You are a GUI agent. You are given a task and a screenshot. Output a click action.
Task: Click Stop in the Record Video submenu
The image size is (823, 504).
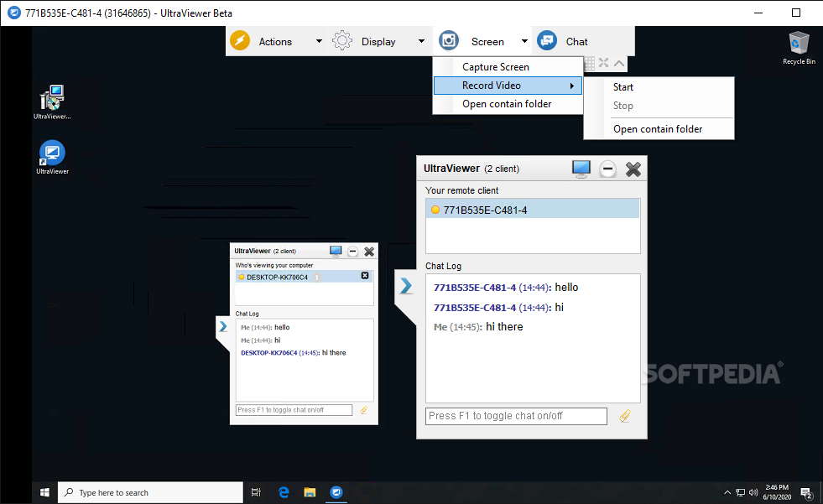[x=659, y=106]
